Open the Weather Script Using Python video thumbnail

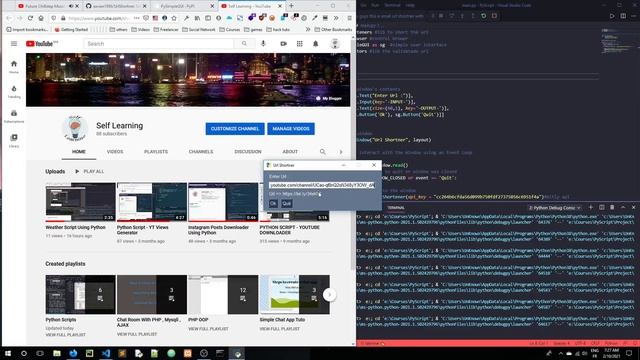[80, 202]
